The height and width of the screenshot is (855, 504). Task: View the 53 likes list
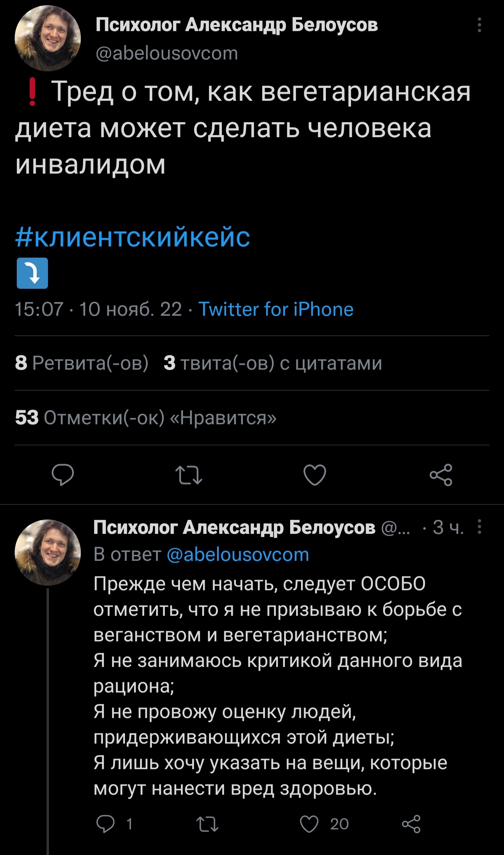tap(146, 417)
